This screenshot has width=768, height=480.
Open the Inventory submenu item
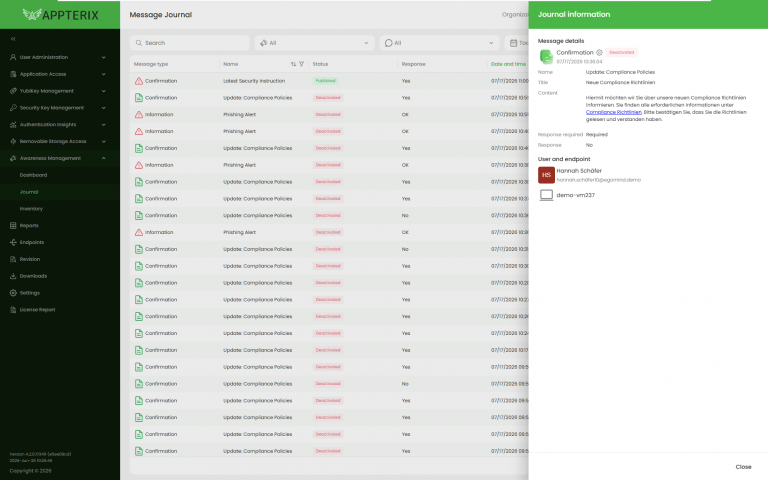pyautogui.click(x=31, y=209)
